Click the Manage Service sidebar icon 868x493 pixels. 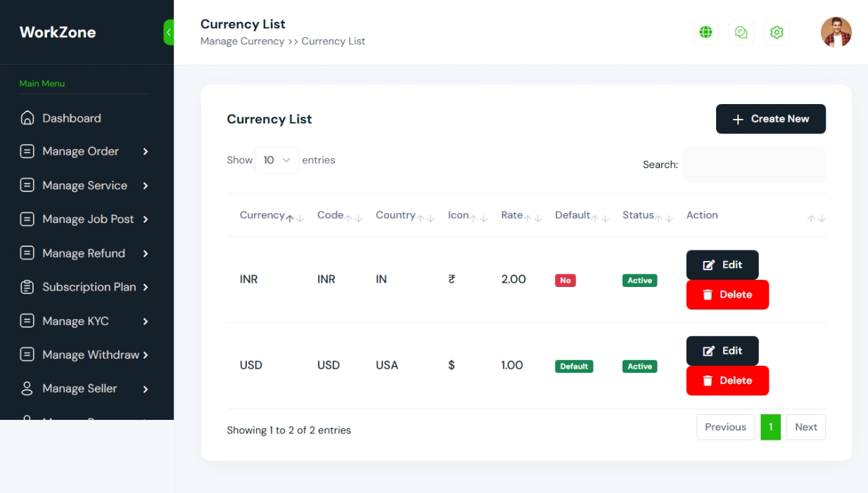tap(27, 186)
